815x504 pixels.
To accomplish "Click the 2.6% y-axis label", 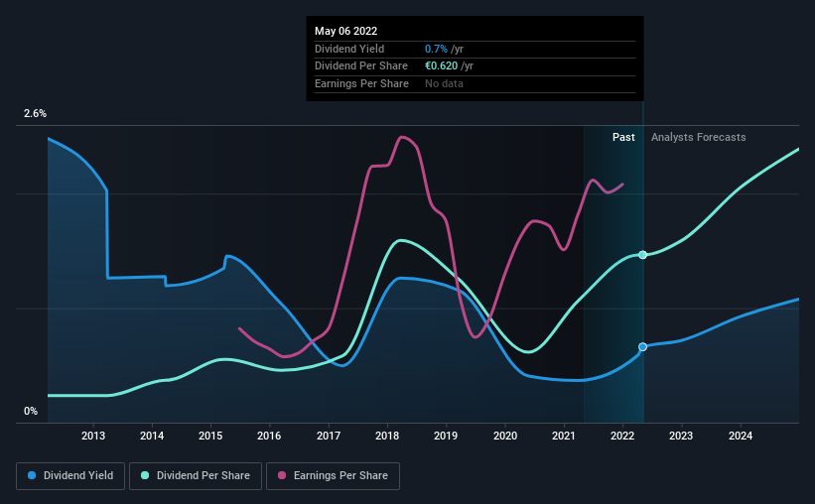I will click(x=35, y=113).
